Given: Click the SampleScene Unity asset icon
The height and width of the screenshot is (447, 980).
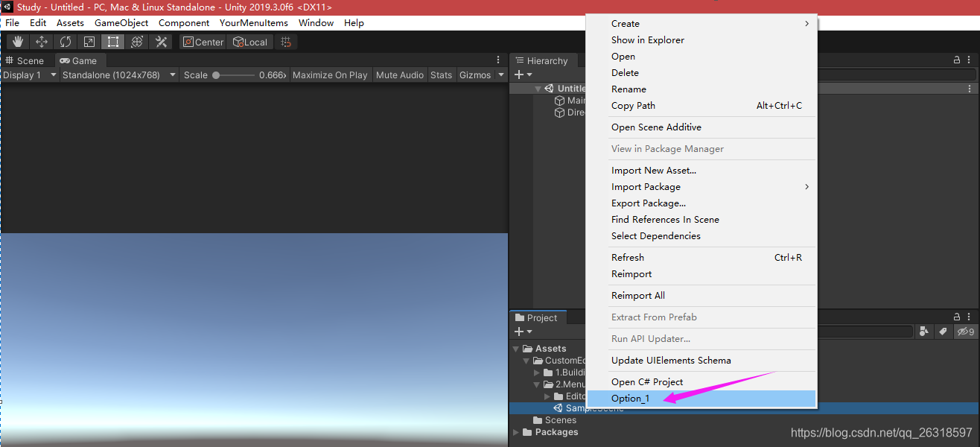Looking at the screenshot, I should pyautogui.click(x=558, y=408).
